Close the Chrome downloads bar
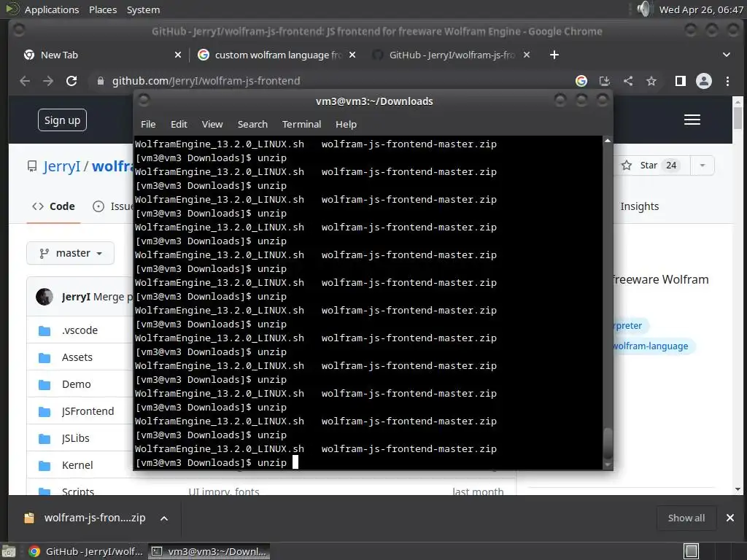Screen dimensions: 747x560 pyautogui.click(x=729, y=518)
